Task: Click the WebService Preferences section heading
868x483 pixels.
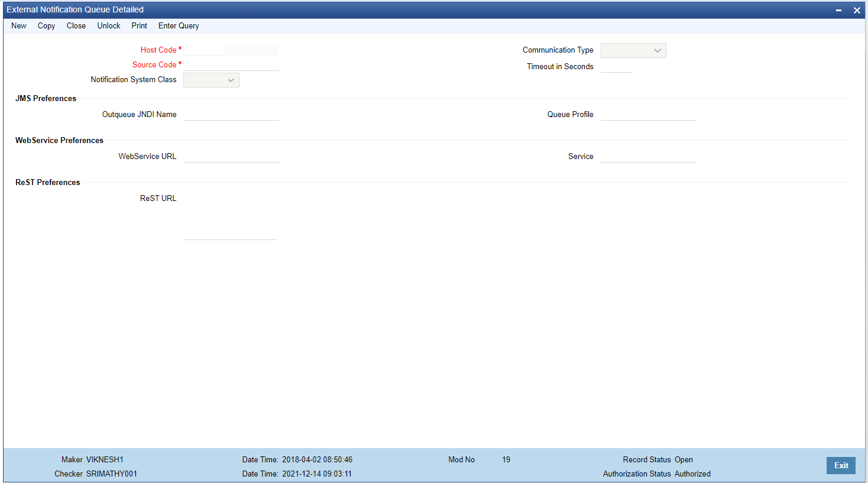Action: coord(59,141)
